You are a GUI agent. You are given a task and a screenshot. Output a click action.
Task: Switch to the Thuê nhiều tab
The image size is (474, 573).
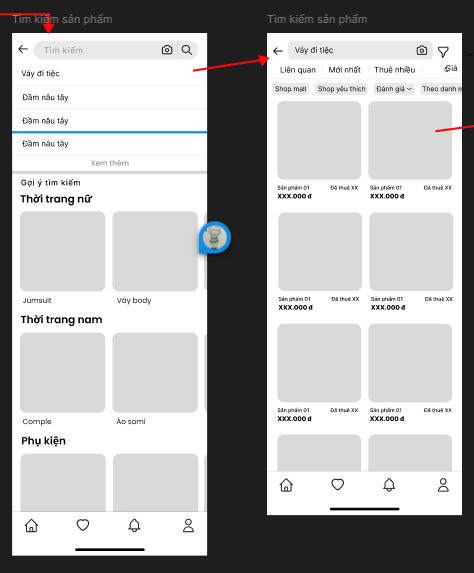[x=395, y=70]
